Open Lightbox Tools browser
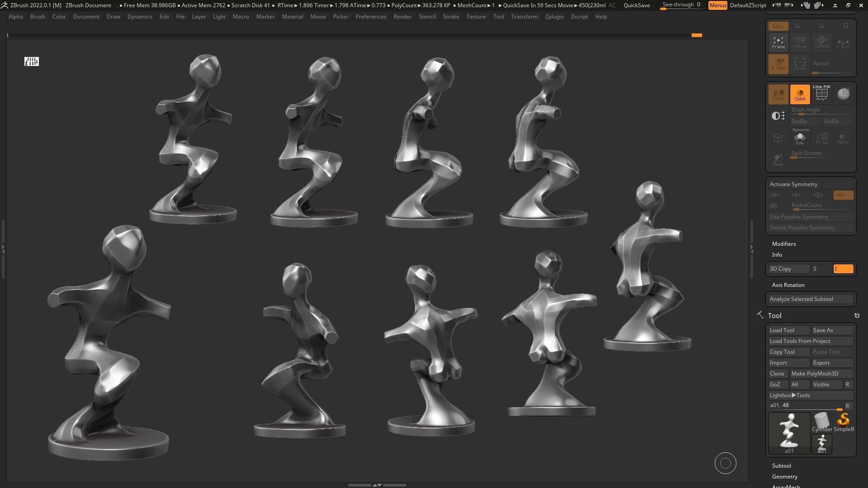The image size is (868, 488). [811, 395]
